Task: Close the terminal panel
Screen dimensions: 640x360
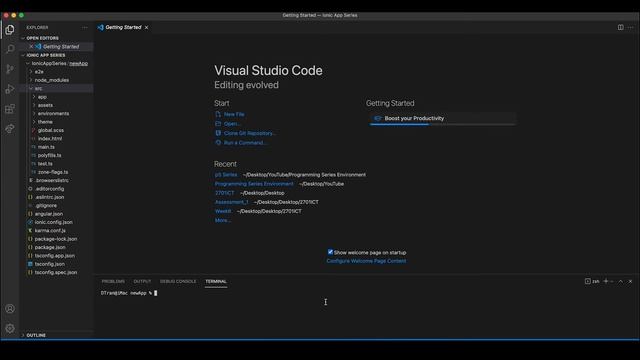Action: pyautogui.click(x=630, y=281)
